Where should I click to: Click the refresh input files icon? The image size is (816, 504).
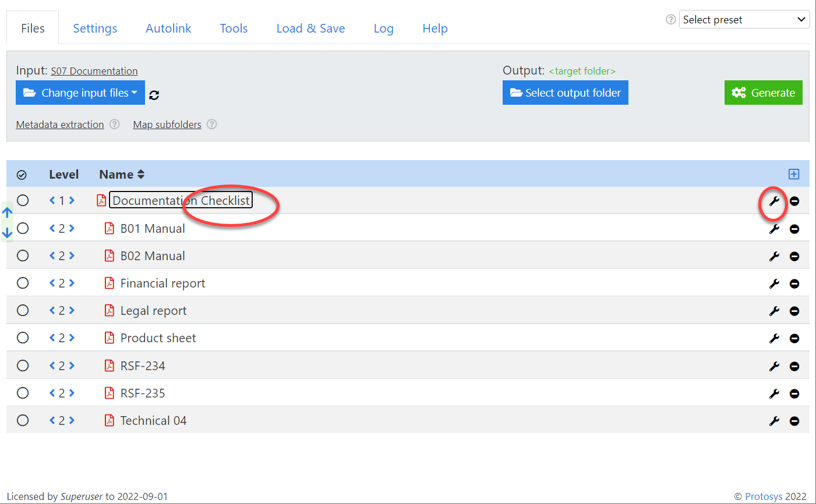(154, 94)
